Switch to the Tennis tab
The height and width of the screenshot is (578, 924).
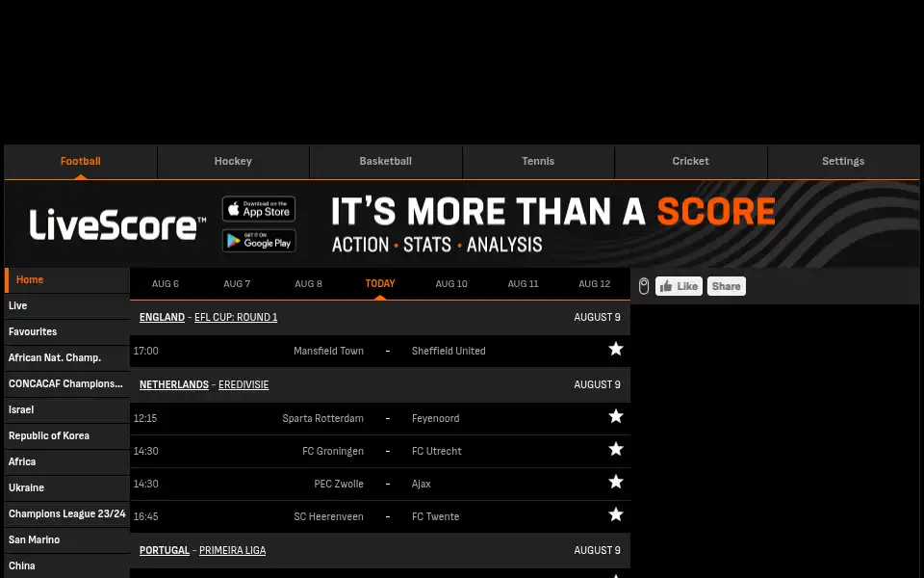pos(538,162)
